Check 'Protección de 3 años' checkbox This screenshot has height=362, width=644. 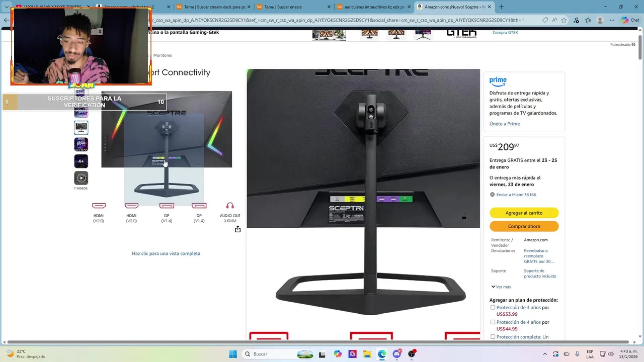coord(493,307)
